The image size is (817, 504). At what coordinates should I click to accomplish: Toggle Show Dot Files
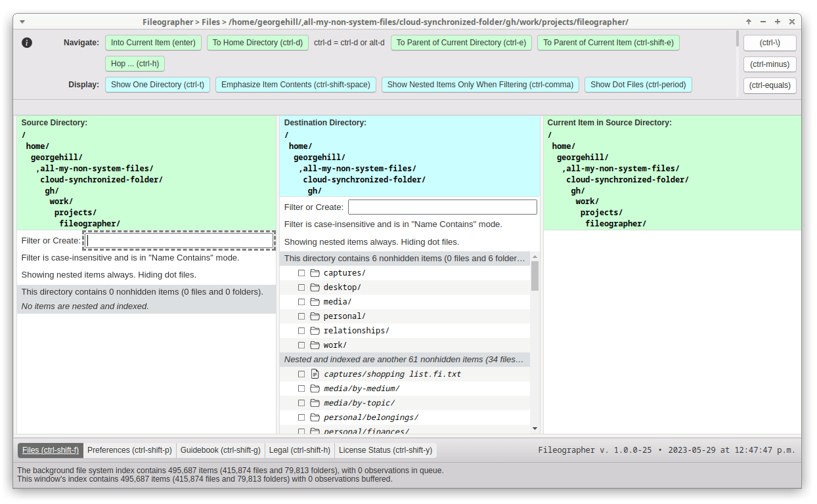[638, 85]
